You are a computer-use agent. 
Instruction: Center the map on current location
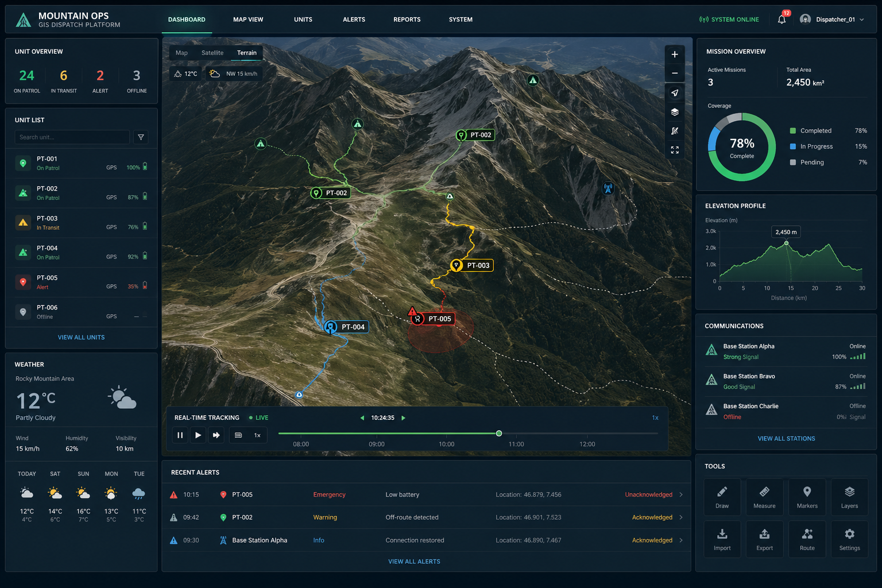coord(675,92)
